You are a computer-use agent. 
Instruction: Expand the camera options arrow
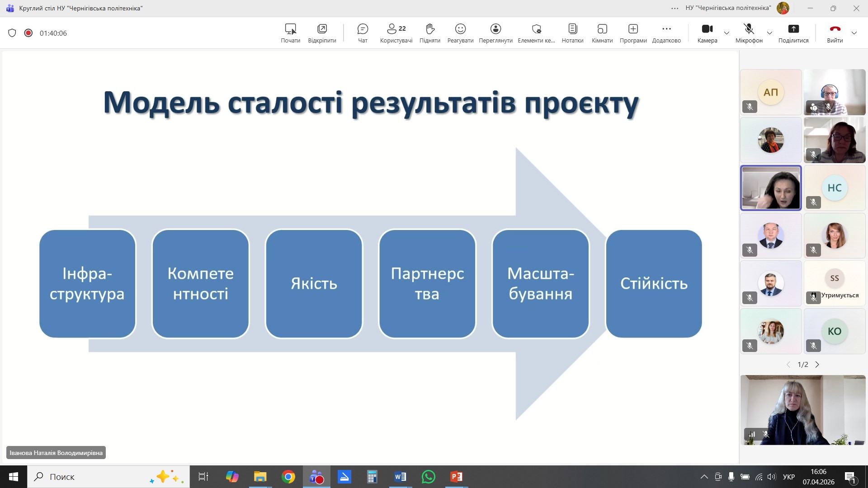pyautogui.click(x=726, y=33)
